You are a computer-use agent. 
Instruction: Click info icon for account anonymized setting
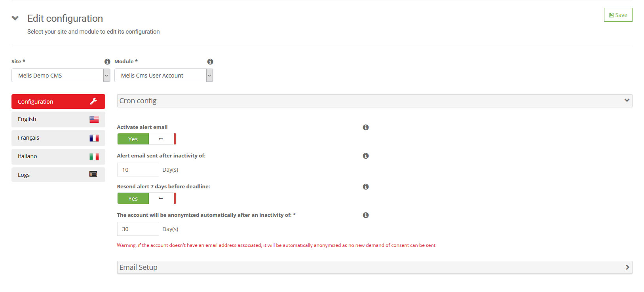tap(366, 215)
